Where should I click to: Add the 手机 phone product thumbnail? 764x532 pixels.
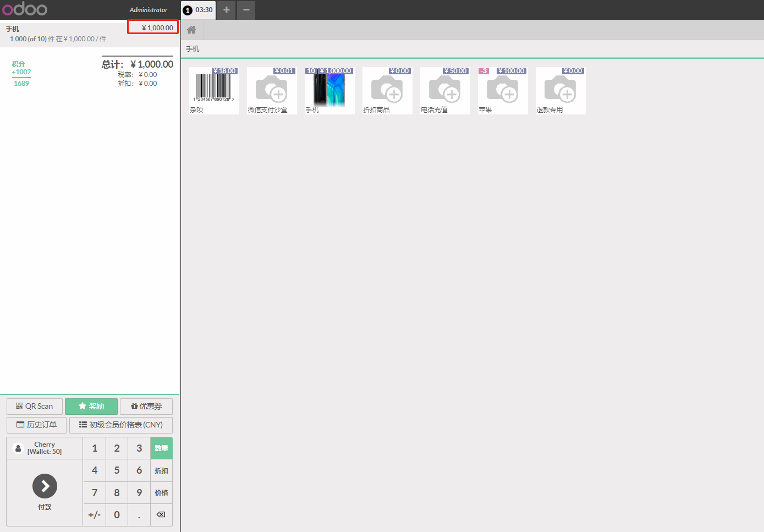[329, 91]
